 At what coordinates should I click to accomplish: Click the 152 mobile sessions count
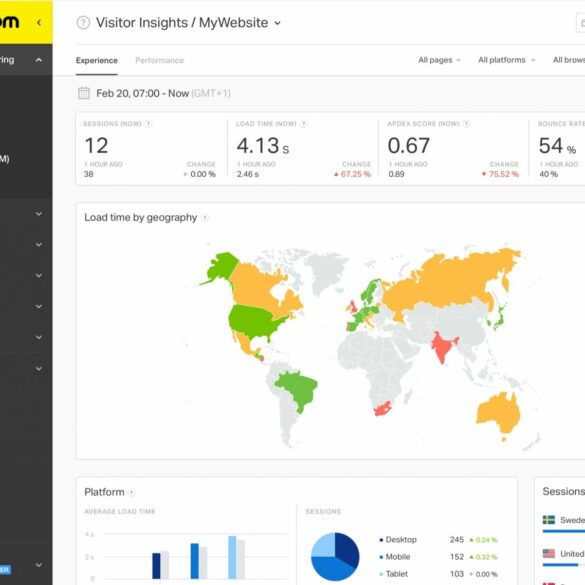(457, 557)
